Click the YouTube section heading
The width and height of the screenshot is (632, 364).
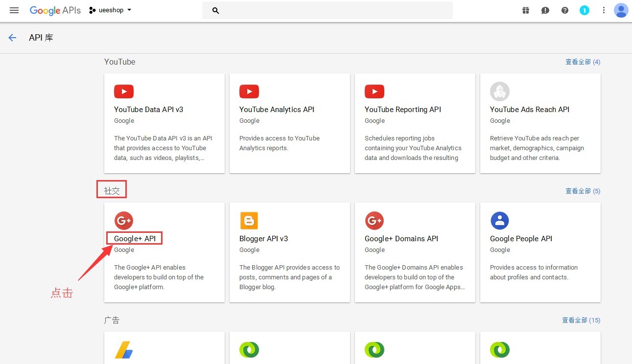[x=120, y=62]
